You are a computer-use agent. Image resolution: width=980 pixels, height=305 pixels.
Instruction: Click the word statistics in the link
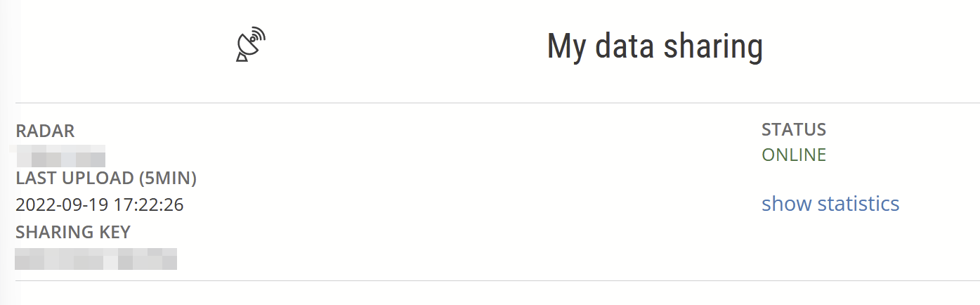point(859,204)
